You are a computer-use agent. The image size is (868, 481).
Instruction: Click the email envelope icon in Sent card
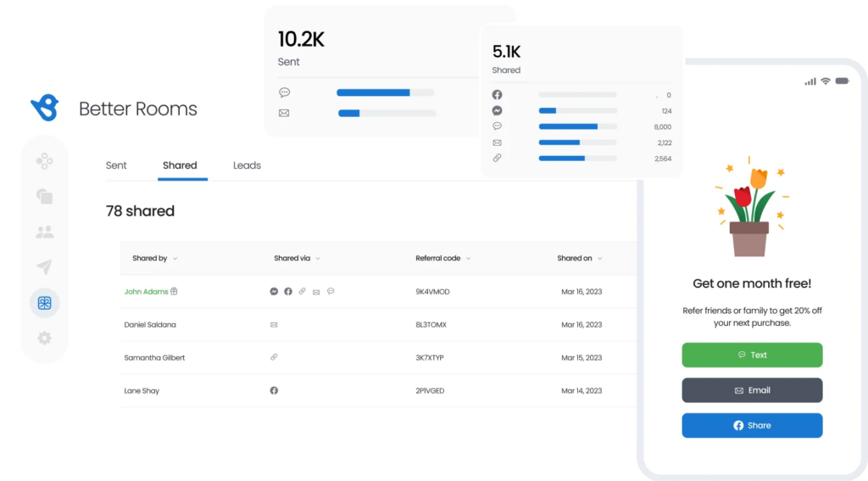coord(284,113)
